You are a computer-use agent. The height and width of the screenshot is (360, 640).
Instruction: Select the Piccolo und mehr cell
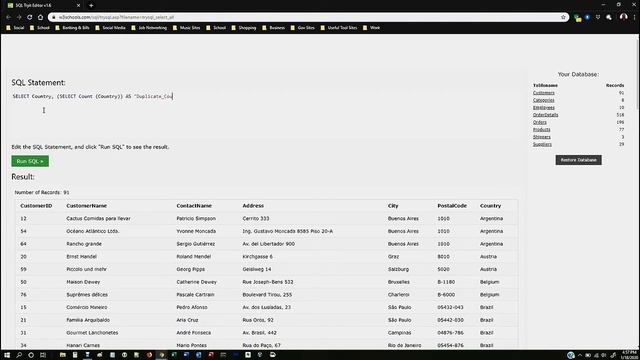86,269
